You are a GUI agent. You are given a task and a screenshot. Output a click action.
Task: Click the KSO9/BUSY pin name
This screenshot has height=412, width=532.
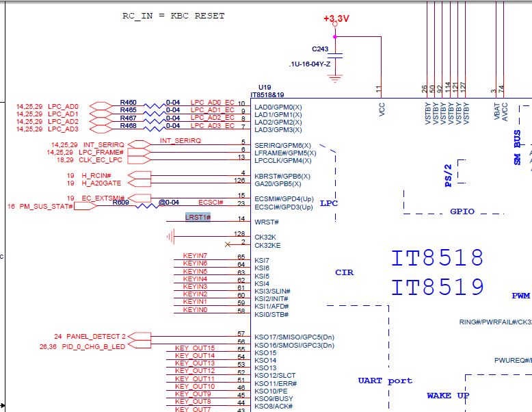tap(274, 398)
